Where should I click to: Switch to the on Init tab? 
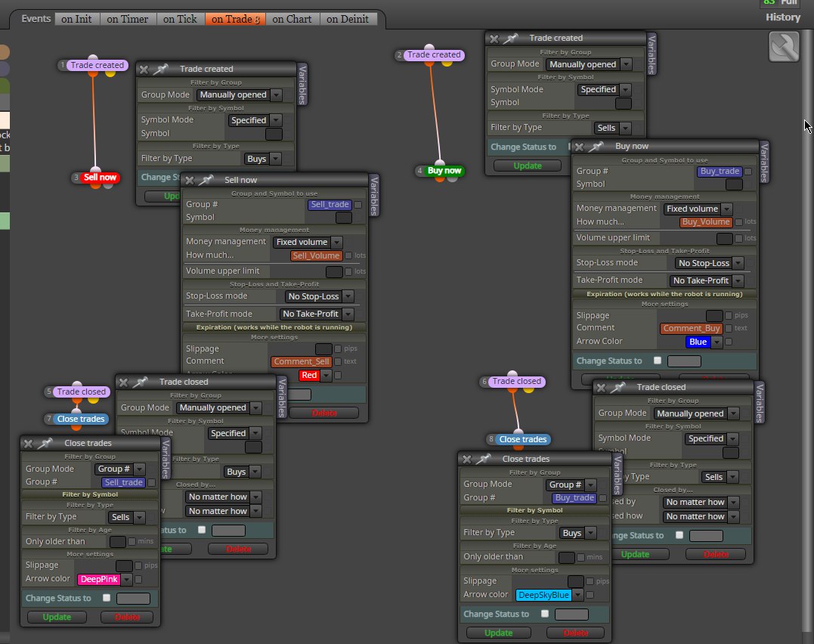click(76, 19)
